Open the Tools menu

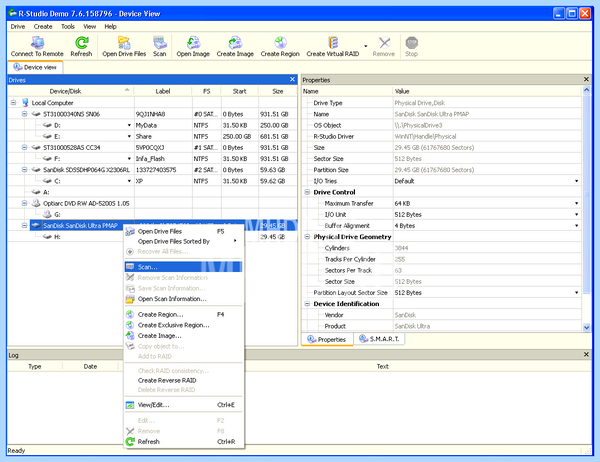pyautogui.click(x=68, y=26)
